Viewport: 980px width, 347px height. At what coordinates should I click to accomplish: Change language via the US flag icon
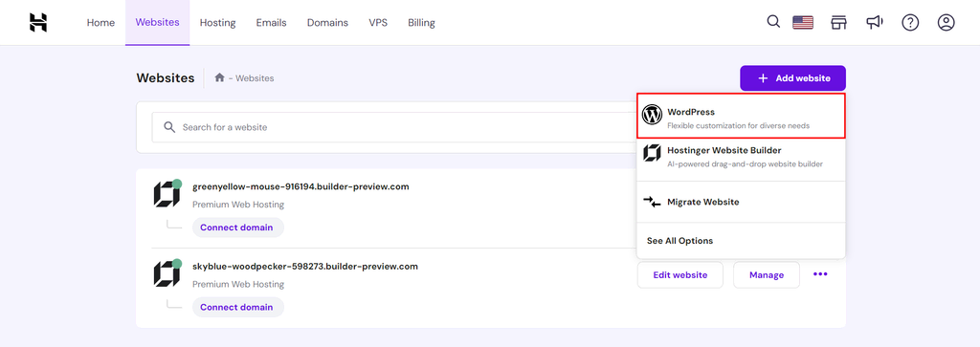coord(803,23)
